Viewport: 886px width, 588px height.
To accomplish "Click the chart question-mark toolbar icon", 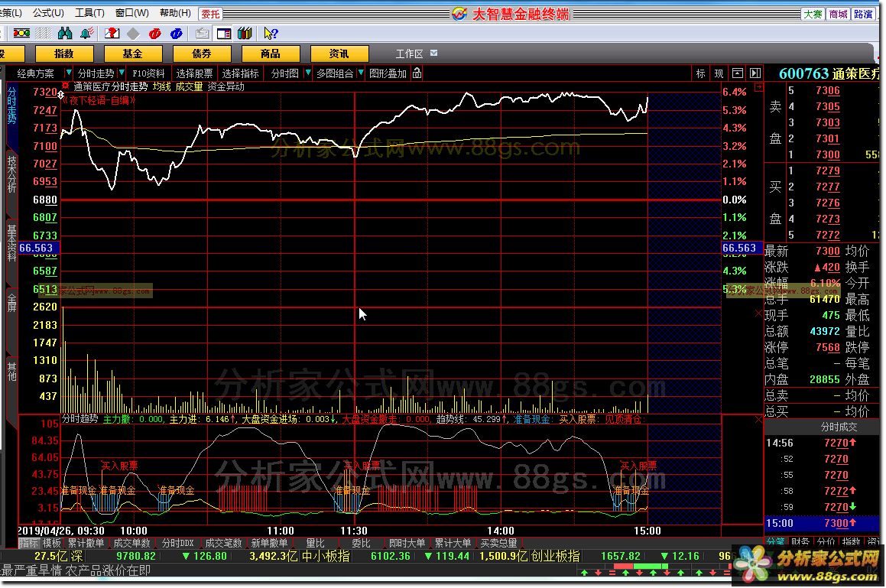I will click(x=112, y=34).
